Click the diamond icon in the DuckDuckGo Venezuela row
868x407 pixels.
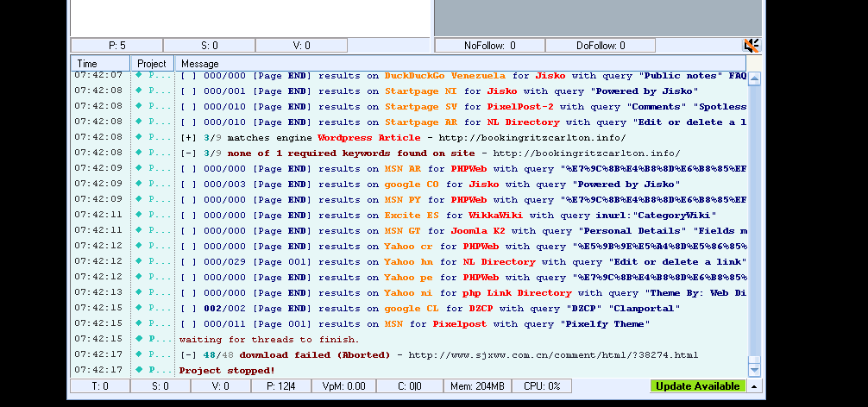pos(139,75)
